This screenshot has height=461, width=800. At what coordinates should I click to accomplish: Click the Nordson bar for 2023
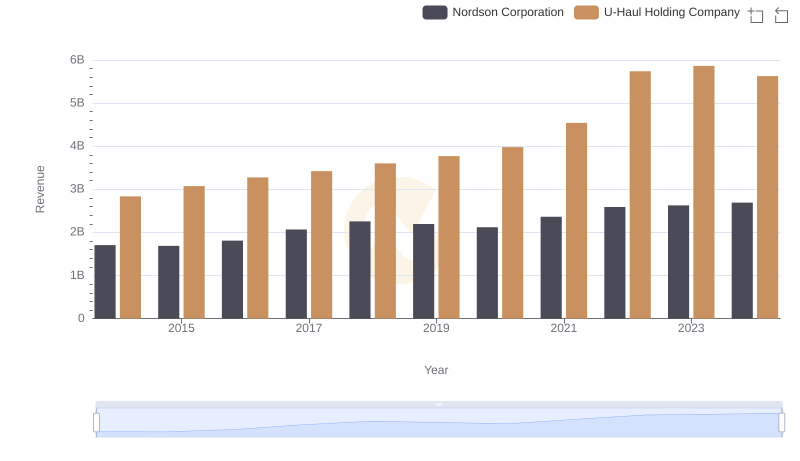(678, 262)
